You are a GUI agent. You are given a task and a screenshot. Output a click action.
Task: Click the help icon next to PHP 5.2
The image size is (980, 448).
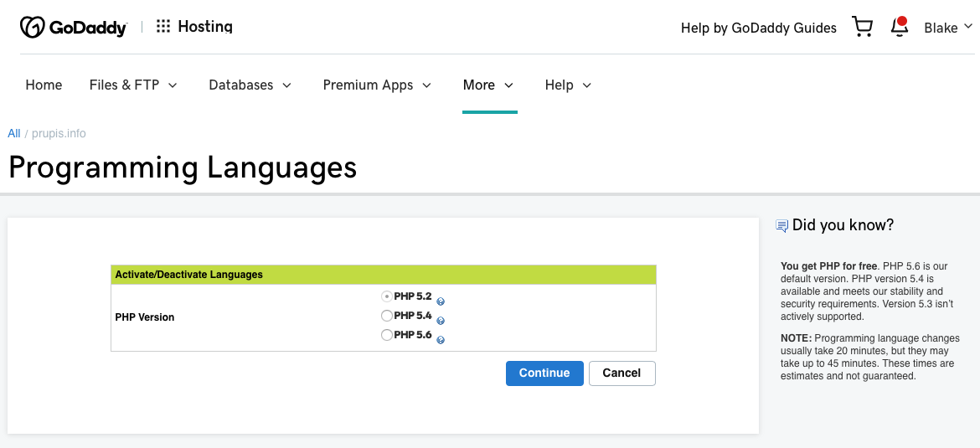point(441,301)
